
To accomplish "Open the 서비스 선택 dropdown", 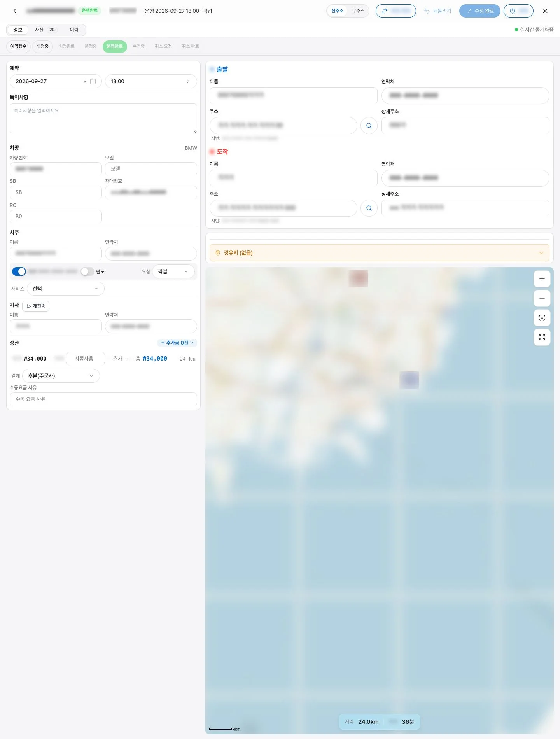I will (x=66, y=289).
